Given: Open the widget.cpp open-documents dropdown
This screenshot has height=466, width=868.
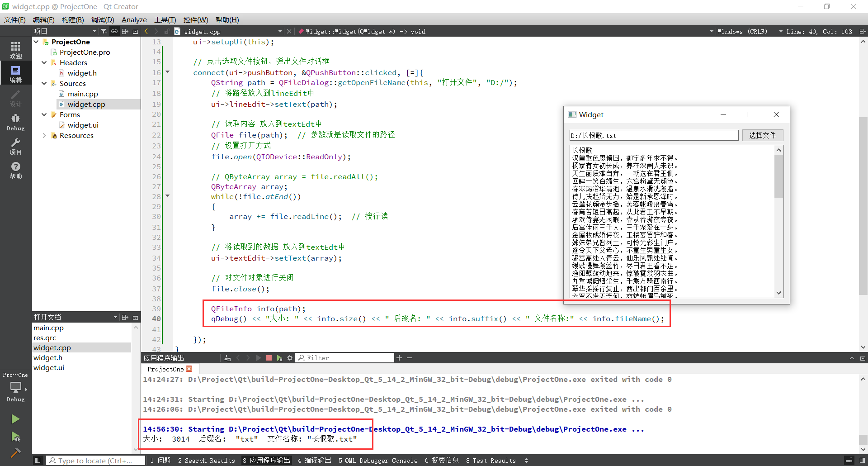Looking at the screenshot, I should 280,32.
